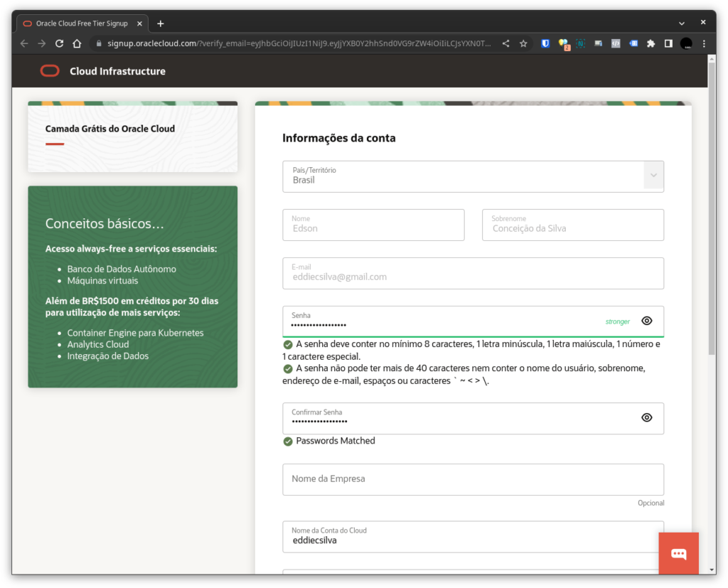Click 'Container Engine para Kubernetes' item

pos(135,333)
